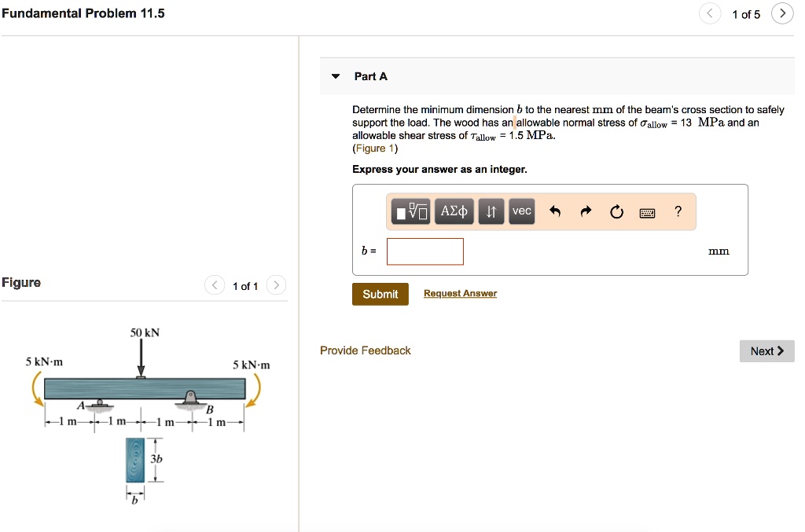Undo the last answer edit

(556, 211)
